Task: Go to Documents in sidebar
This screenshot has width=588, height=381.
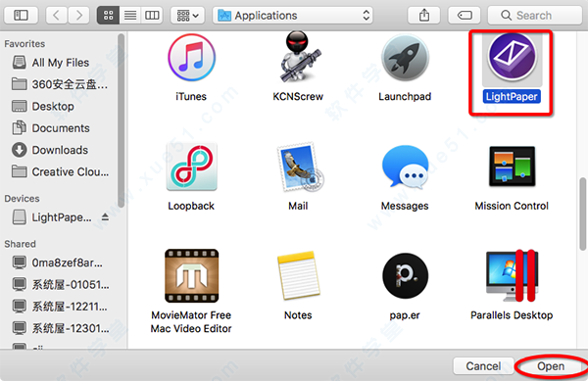Action: click(x=60, y=128)
